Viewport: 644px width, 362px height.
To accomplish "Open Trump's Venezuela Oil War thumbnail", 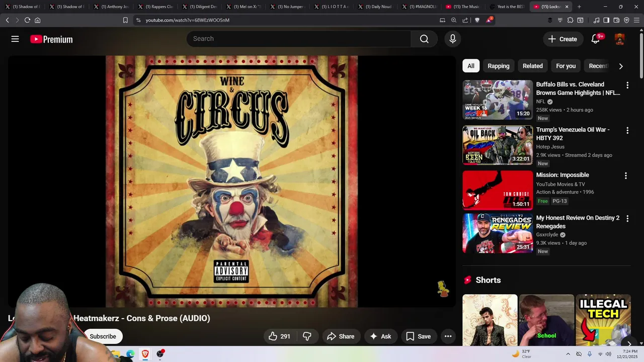I will (498, 145).
